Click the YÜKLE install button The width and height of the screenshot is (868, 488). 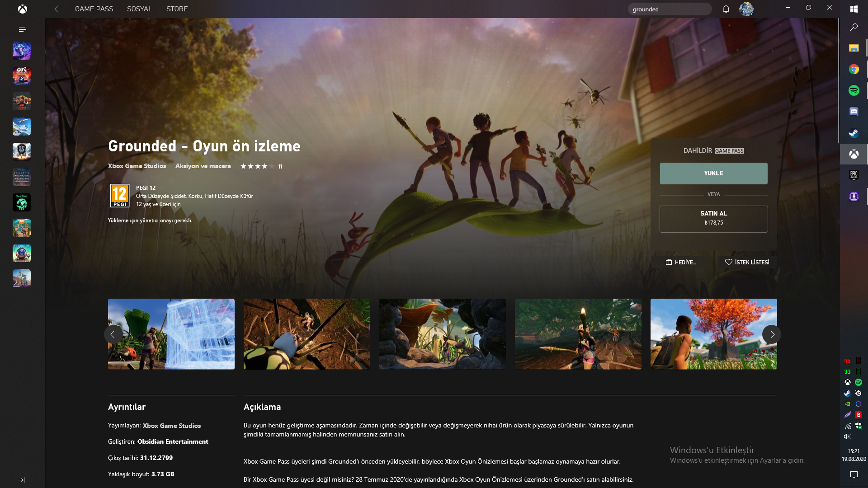click(713, 174)
